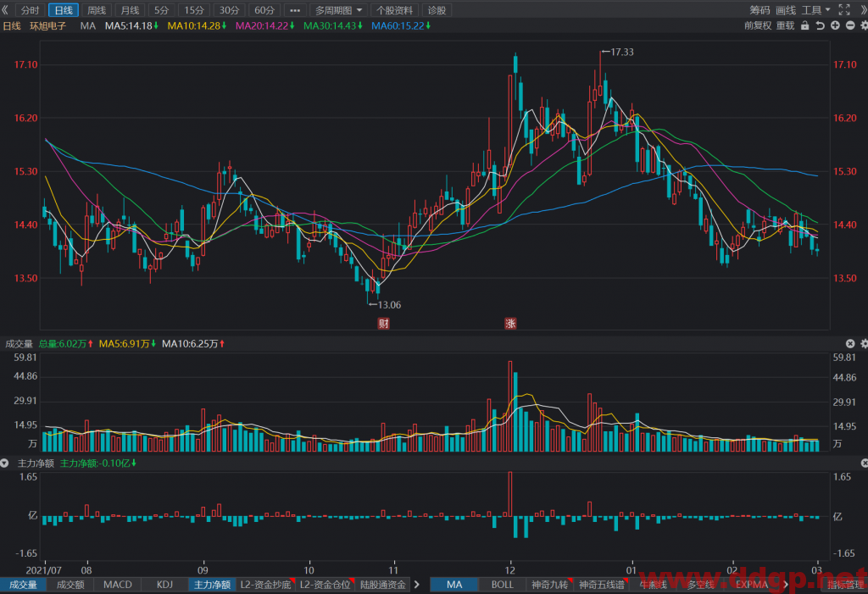Select 成交量 sub-indicator tab
Viewport: 868px width, 594px height.
[x=23, y=585]
